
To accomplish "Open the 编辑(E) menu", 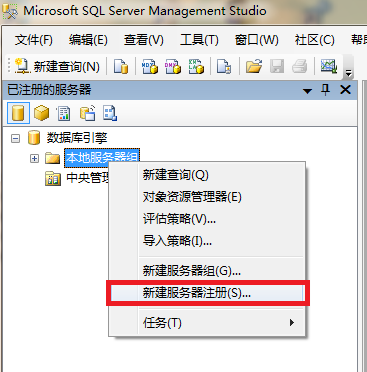I will click(x=88, y=40).
